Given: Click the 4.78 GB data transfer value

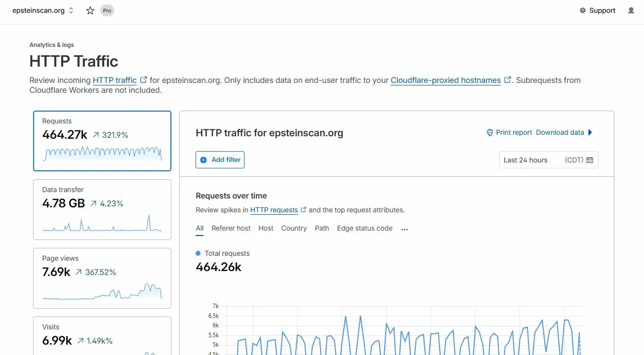Looking at the screenshot, I should pyautogui.click(x=64, y=203).
